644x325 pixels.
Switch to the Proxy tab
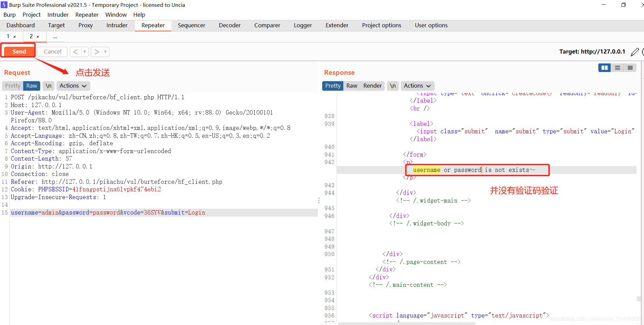click(86, 25)
